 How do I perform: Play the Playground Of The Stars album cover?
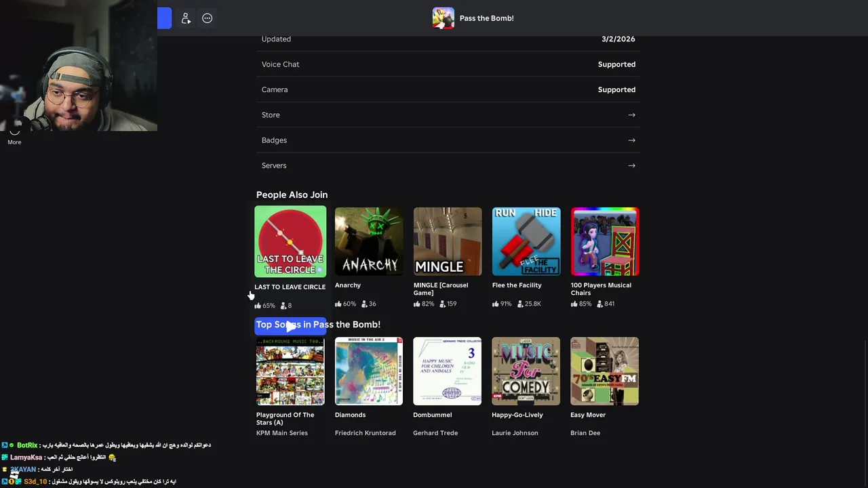290,371
